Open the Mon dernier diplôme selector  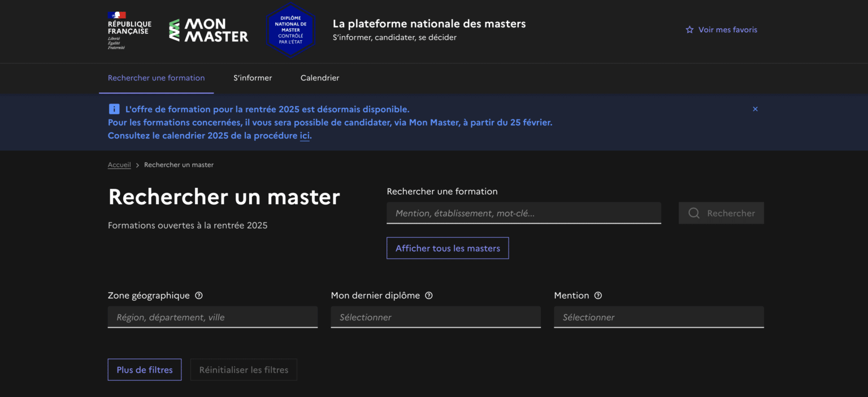point(435,317)
